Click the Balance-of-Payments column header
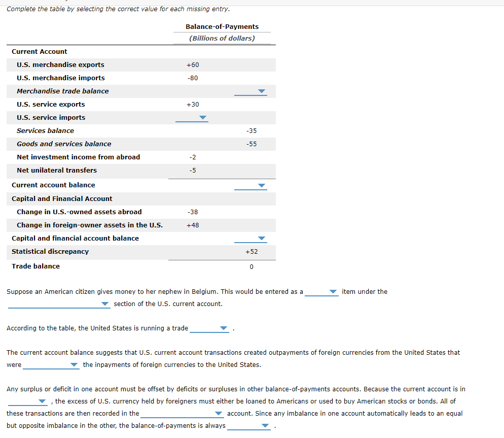Viewport: 504px width, 438px height. (222, 26)
